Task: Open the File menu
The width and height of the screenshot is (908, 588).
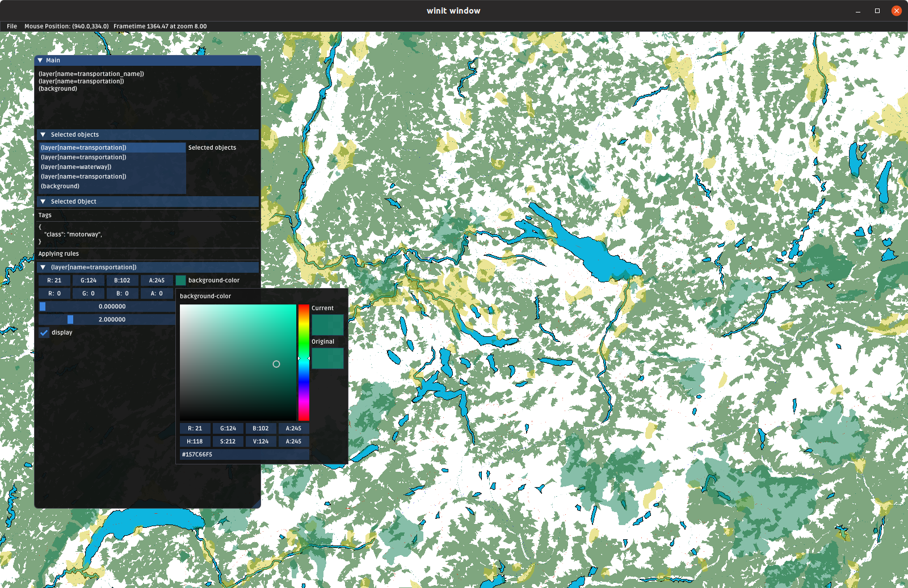Action: point(12,26)
